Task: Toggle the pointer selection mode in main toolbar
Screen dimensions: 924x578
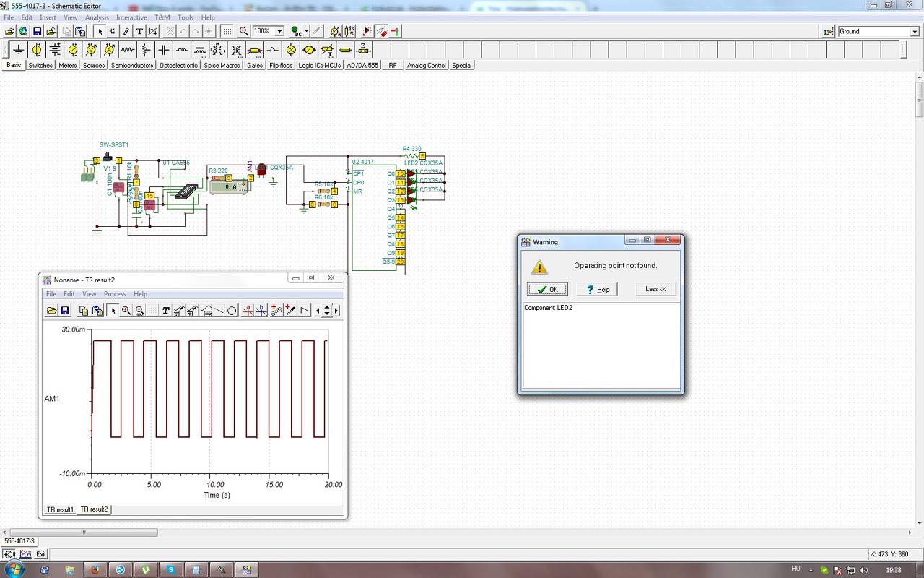Action: (x=100, y=31)
